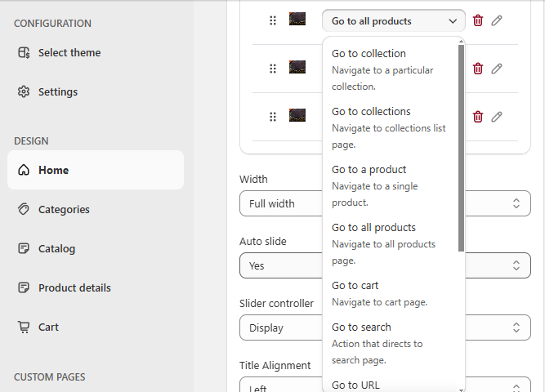Click the Width field label
Screen dimensions: 545x392
pyautogui.click(x=253, y=180)
